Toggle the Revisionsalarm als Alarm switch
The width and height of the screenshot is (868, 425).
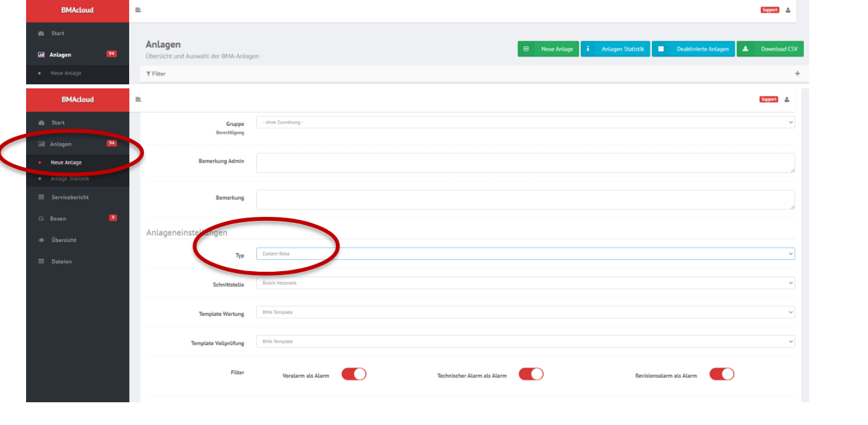click(x=721, y=374)
